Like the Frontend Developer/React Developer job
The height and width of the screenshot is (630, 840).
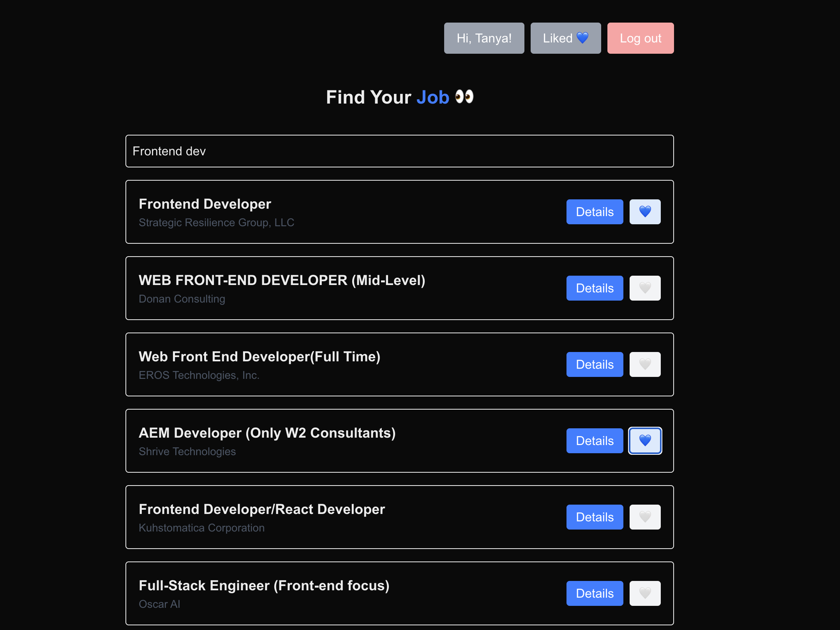645,517
